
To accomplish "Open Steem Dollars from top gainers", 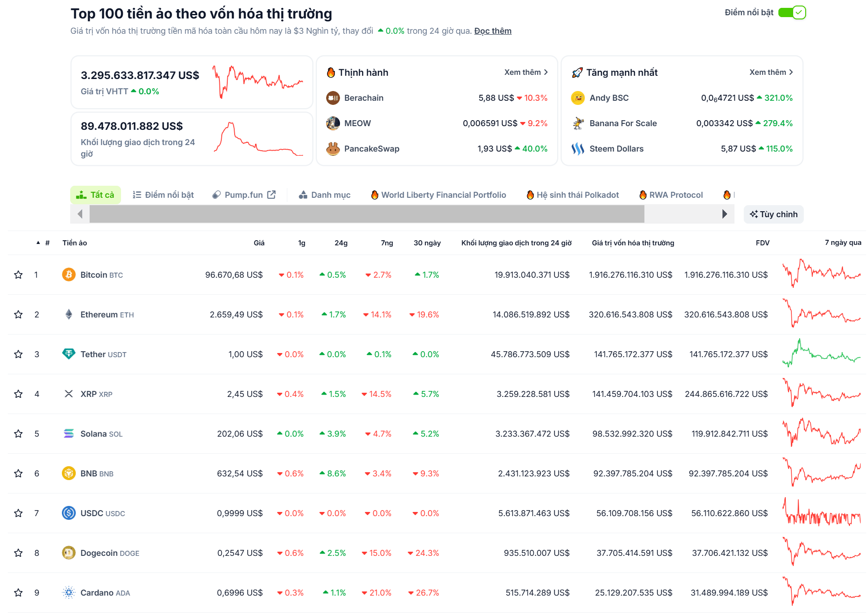I will (616, 149).
